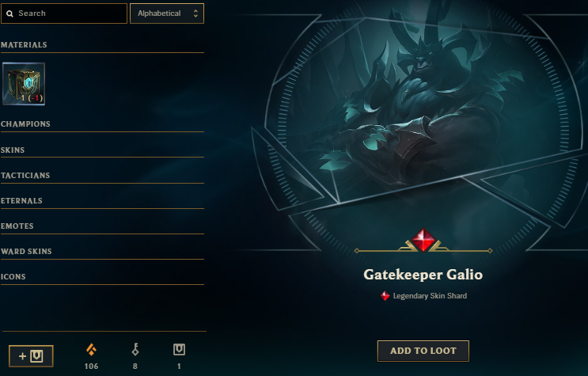588x376 pixels.
Task: Click the key fragment icon
Action: 135,349
